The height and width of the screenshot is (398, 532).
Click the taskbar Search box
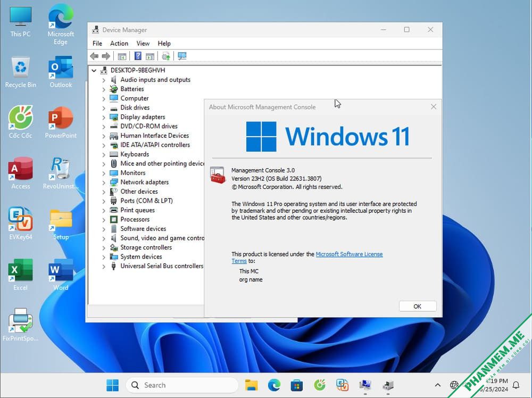click(182, 385)
